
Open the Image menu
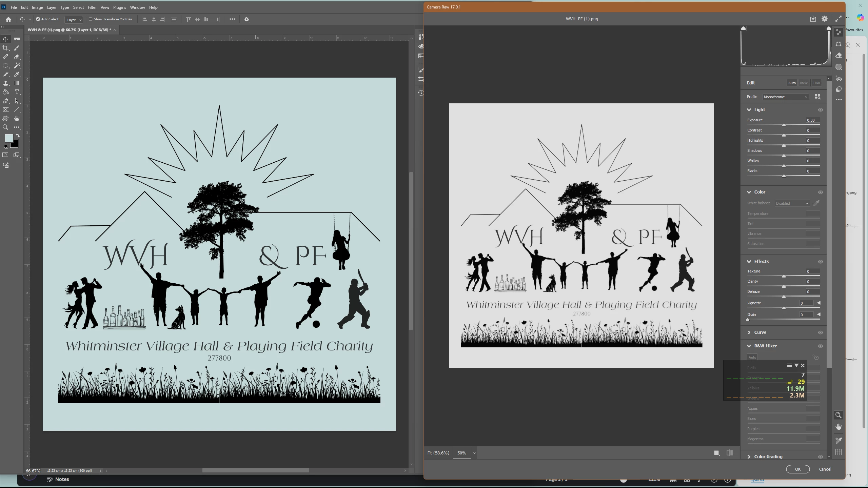pyautogui.click(x=37, y=7)
